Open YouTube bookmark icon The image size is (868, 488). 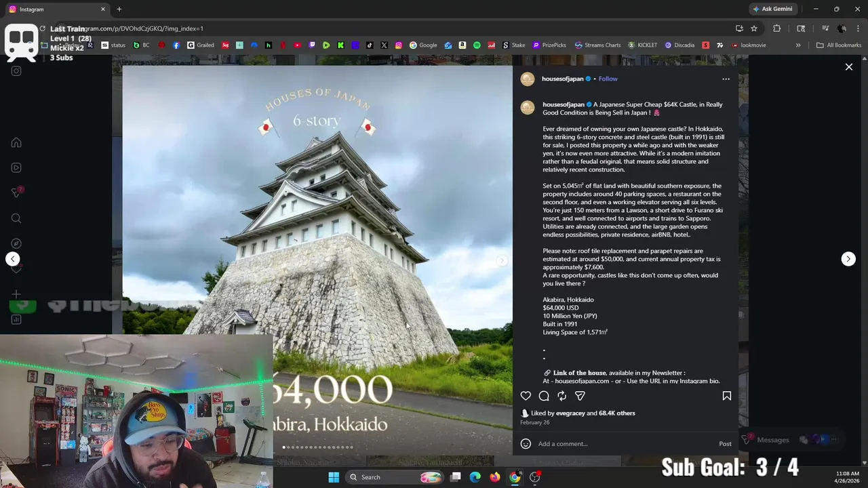tap(298, 45)
